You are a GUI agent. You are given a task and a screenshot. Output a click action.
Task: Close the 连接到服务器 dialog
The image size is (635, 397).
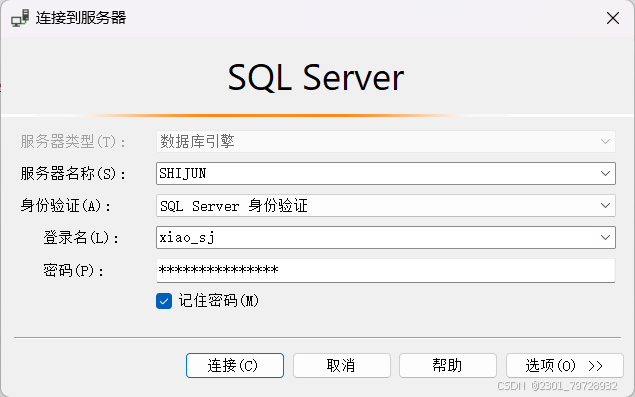point(613,18)
